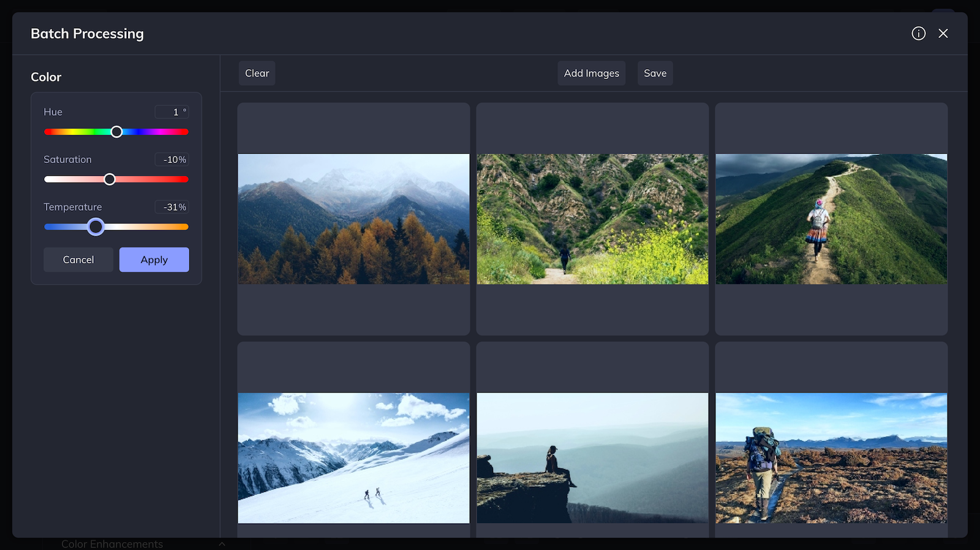This screenshot has width=980, height=550.
Task: Select the green canyon hiker thumbnail
Action: click(x=593, y=219)
